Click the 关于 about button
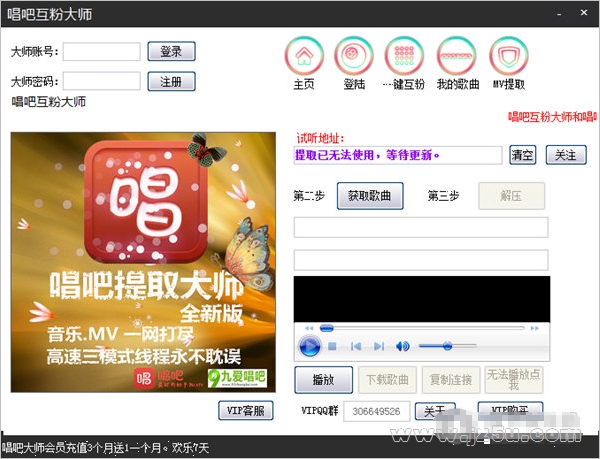This screenshot has width=600, height=459. (x=435, y=412)
